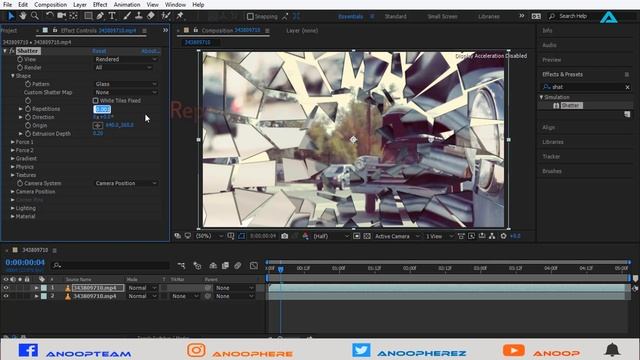Open the Camera System dropdown
This screenshot has height=360, width=640.
point(126,183)
